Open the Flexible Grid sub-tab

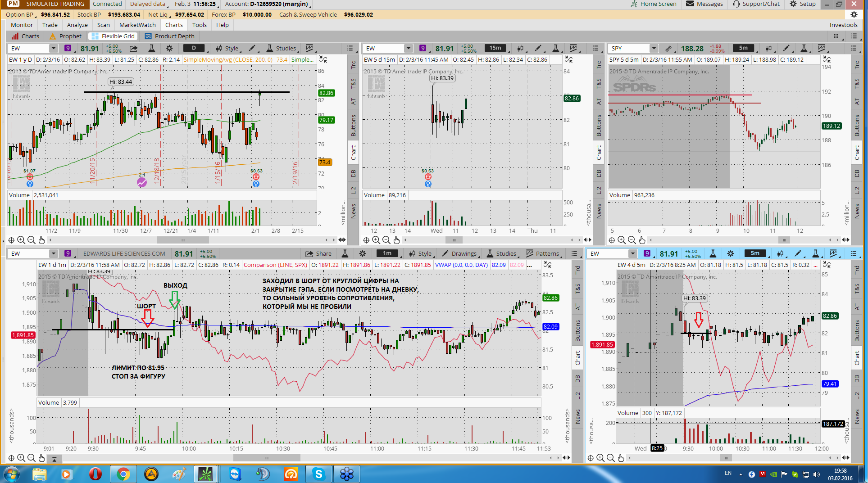[x=114, y=36]
